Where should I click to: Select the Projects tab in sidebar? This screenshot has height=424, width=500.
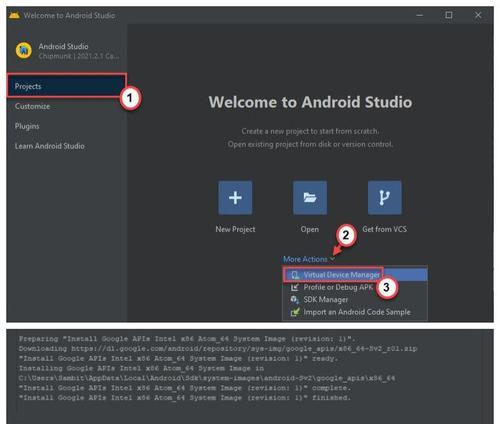[67, 86]
